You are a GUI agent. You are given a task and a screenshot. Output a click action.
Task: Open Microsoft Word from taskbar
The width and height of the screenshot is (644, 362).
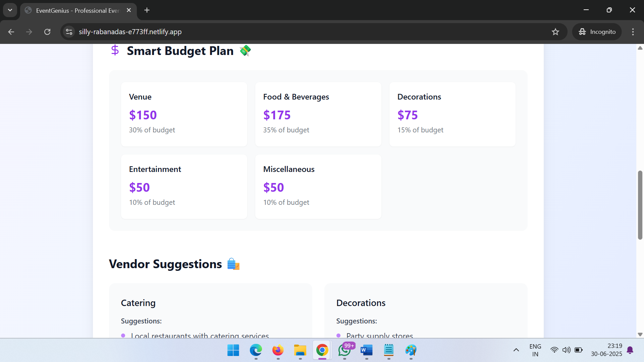[366, 350]
